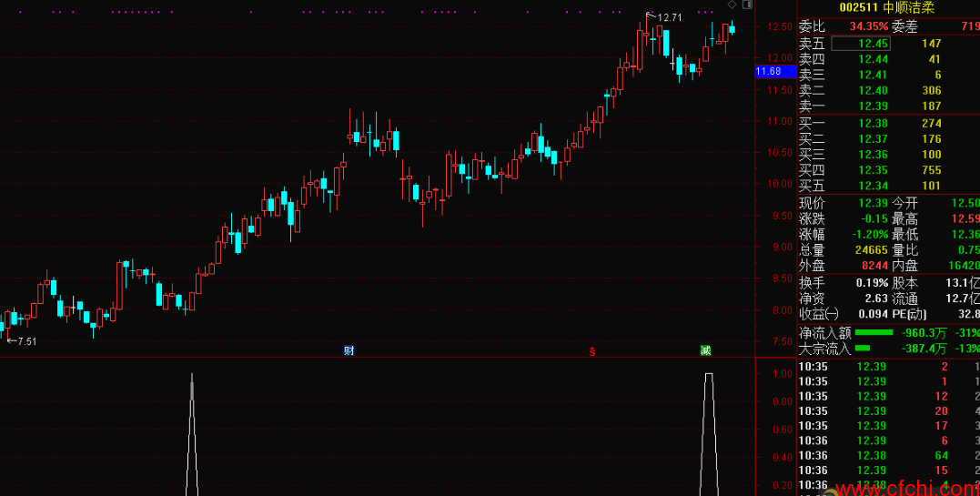Click the 外盘 value 8244
980x496 pixels.
875,266
